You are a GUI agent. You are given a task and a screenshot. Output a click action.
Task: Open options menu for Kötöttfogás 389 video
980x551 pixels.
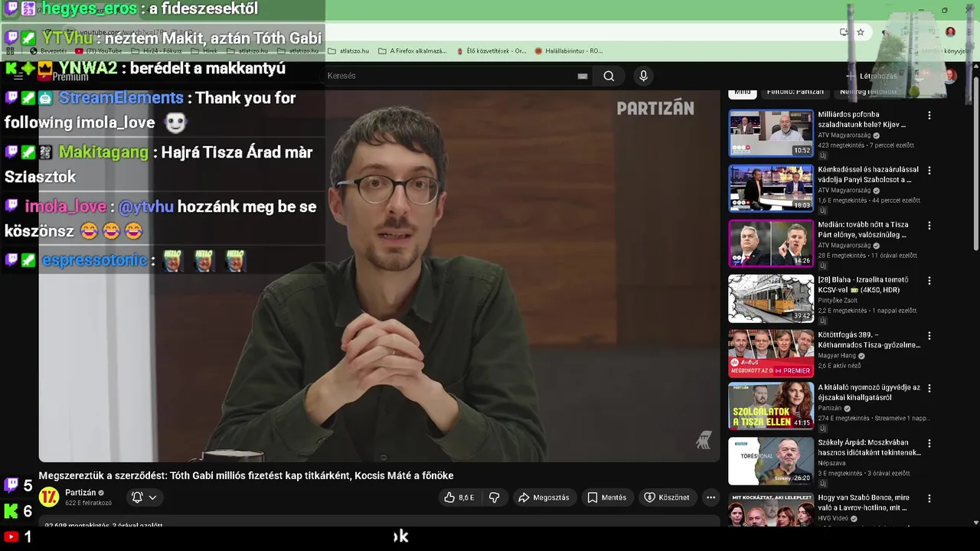pos(929,336)
